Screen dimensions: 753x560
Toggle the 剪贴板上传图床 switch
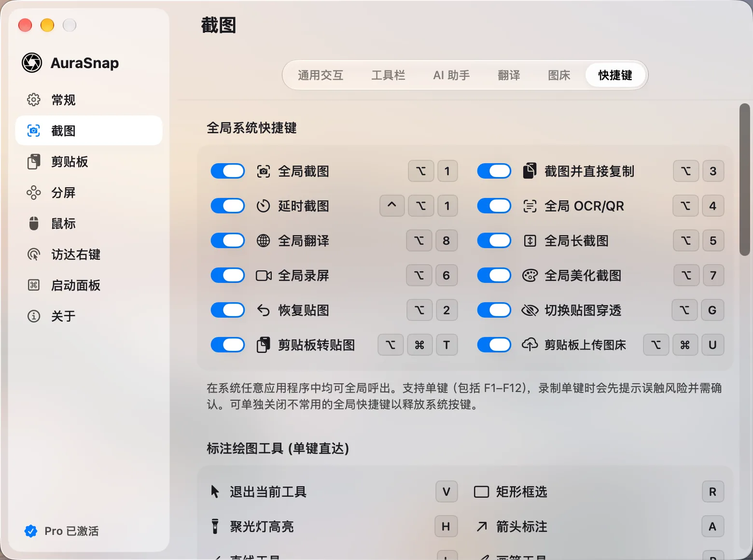(x=494, y=345)
